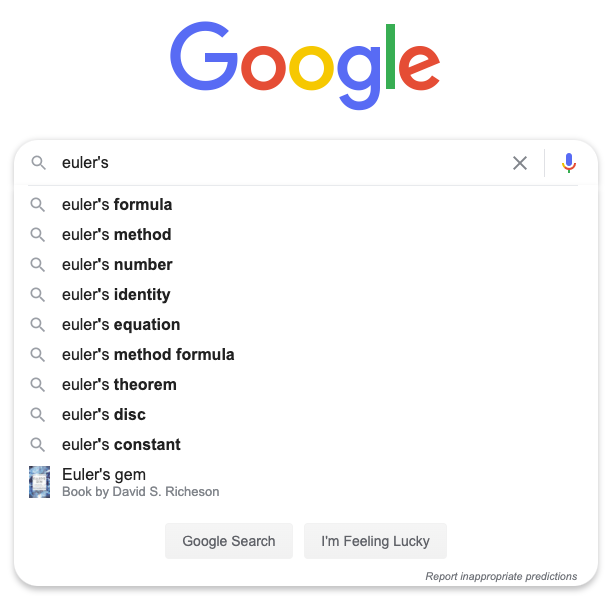Select the euler's identity suggestion
The width and height of the screenshot is (614, 596).
coord(303,294)
